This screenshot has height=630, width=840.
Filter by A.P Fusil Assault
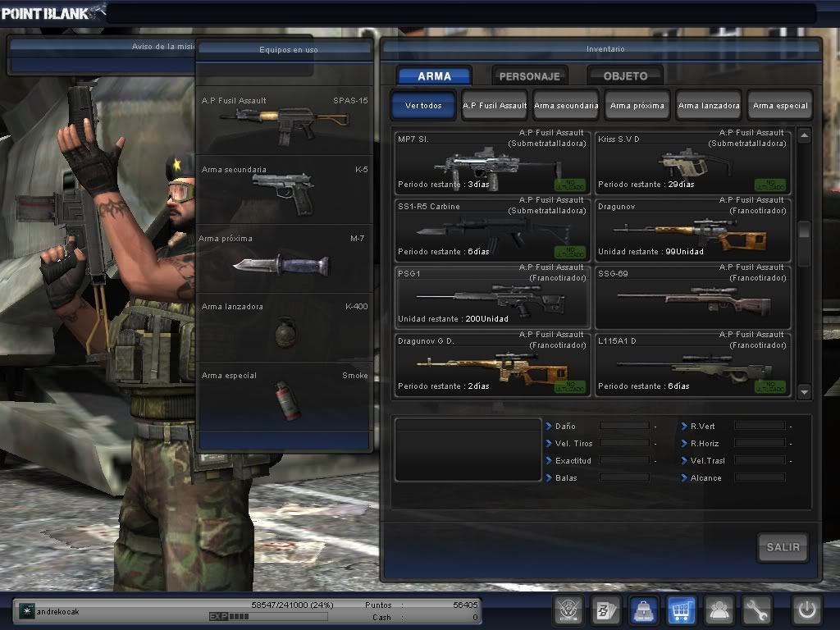(x=495, y=106)
